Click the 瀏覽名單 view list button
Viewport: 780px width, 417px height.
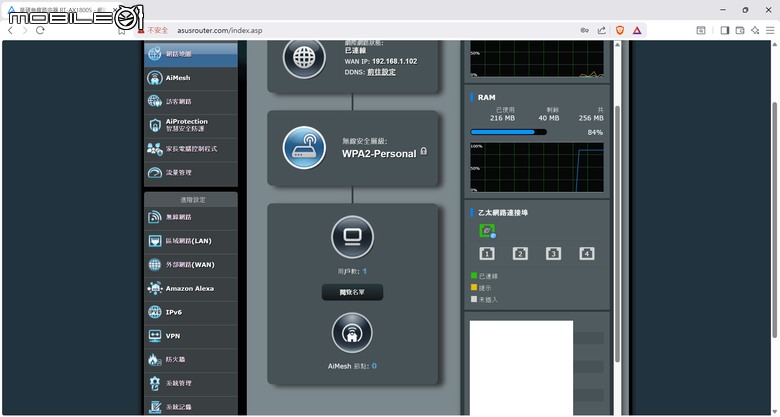[x=352, y=293]
